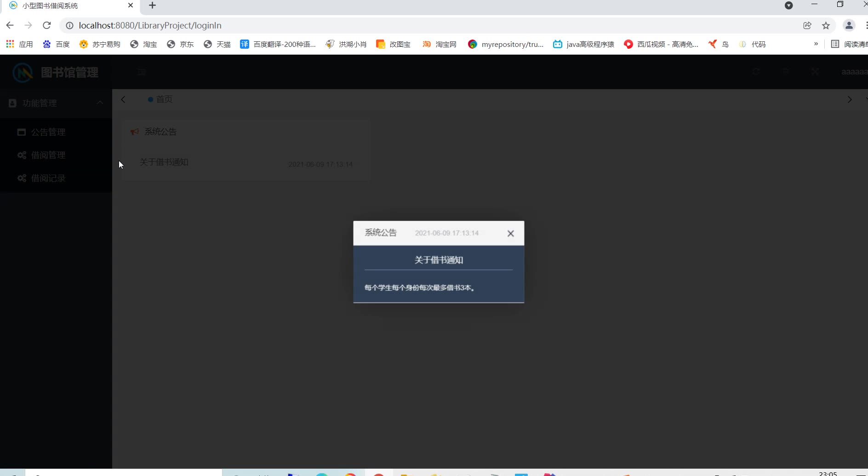Screen dimensions: 868x476
Task: Select the 小型图书借阅系统 browser tab
Action: pyautogui.click(x=71, y=6)
